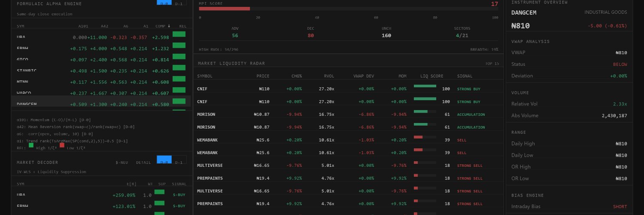This screenshot has height=215, width=644.
Task: Click REL column header in alpha table
Action: [183, 26]
